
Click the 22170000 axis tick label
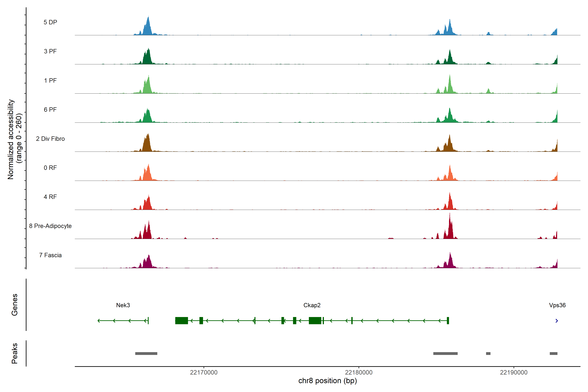point(204,373)
